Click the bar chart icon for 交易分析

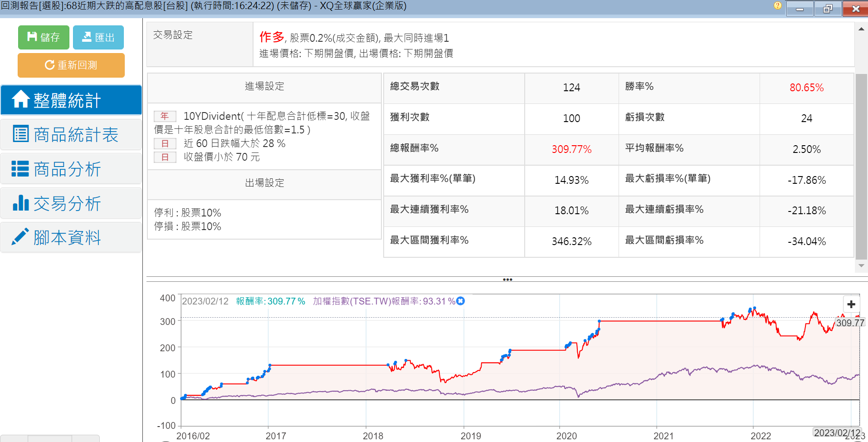point(20,203)
